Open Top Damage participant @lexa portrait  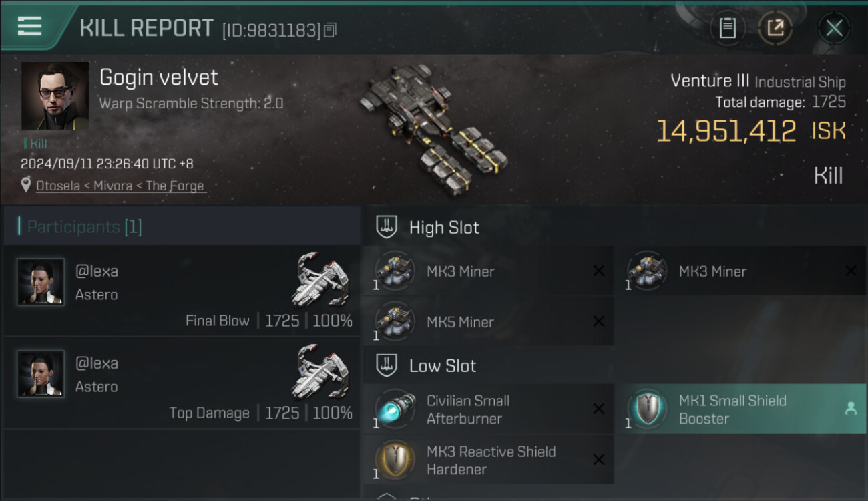41,374
